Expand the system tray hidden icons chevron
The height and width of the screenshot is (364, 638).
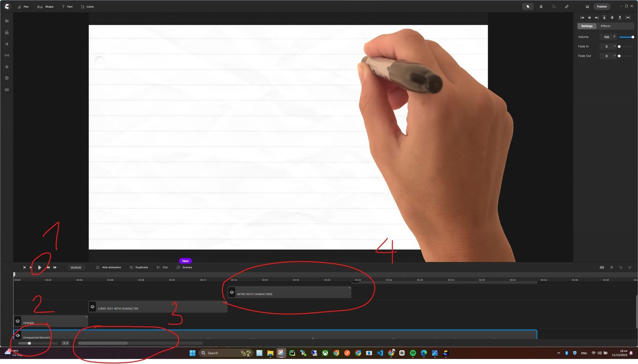559,353
